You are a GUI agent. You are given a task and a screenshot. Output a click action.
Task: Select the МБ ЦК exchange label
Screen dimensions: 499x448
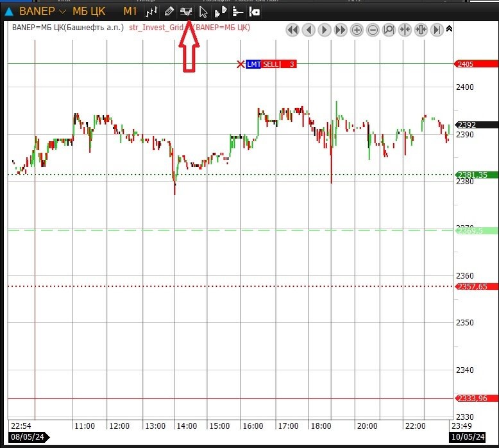(89, 12)
